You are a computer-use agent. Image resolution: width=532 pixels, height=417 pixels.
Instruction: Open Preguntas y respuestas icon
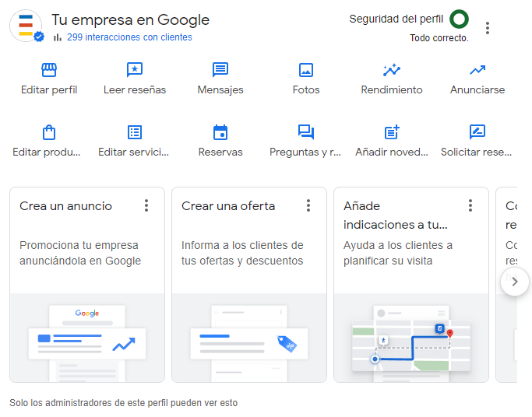(305, 132)
